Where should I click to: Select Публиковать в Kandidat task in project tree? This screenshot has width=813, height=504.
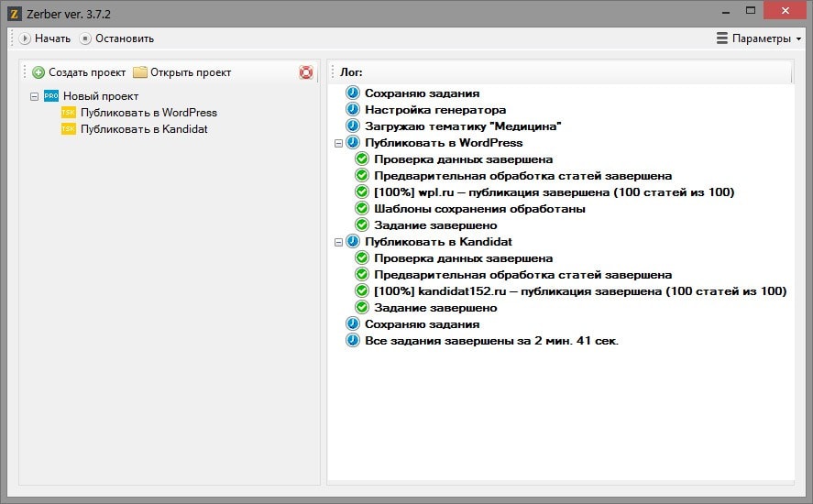point(144,129)
